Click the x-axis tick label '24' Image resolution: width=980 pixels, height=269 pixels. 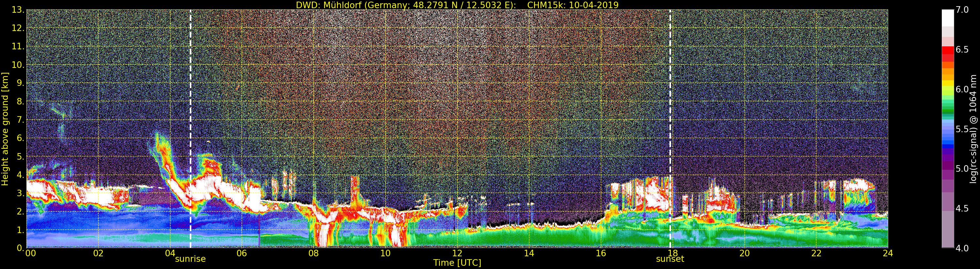pyautogui.click(x=888, y=253)
